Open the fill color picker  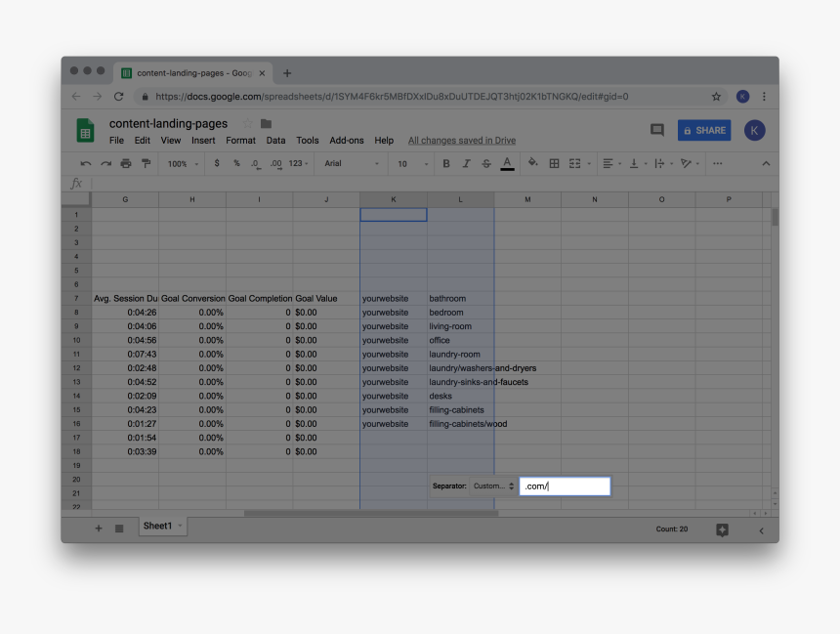pos(532,163)
